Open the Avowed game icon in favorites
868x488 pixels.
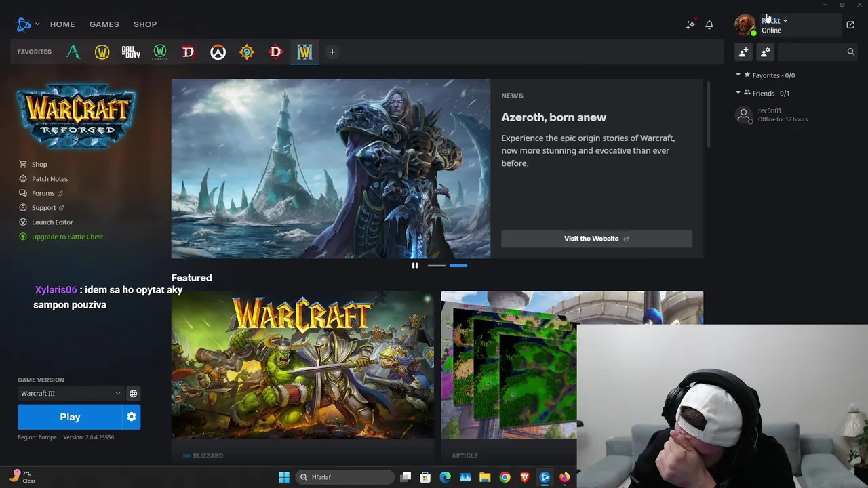[x=73, y=52]
